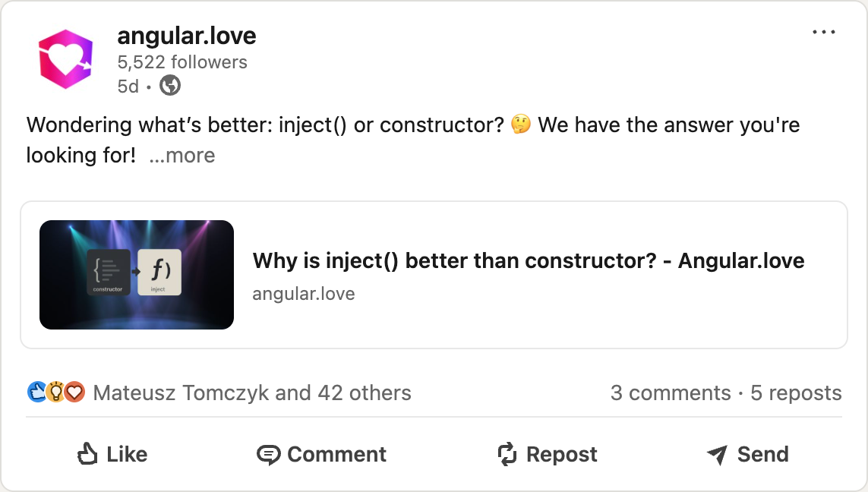
Task: Click the globe public visibility icon
Action: (170, 86)
